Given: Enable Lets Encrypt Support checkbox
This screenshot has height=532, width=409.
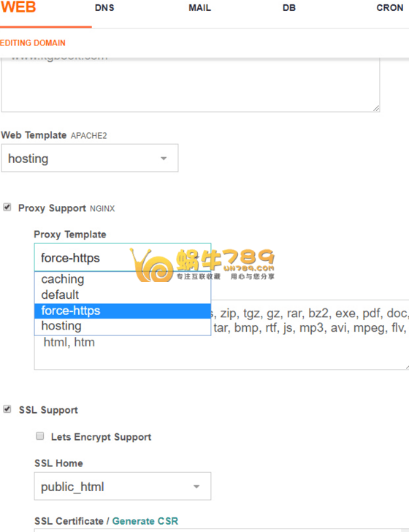Looking at the screenshot, I should point(40,436).
